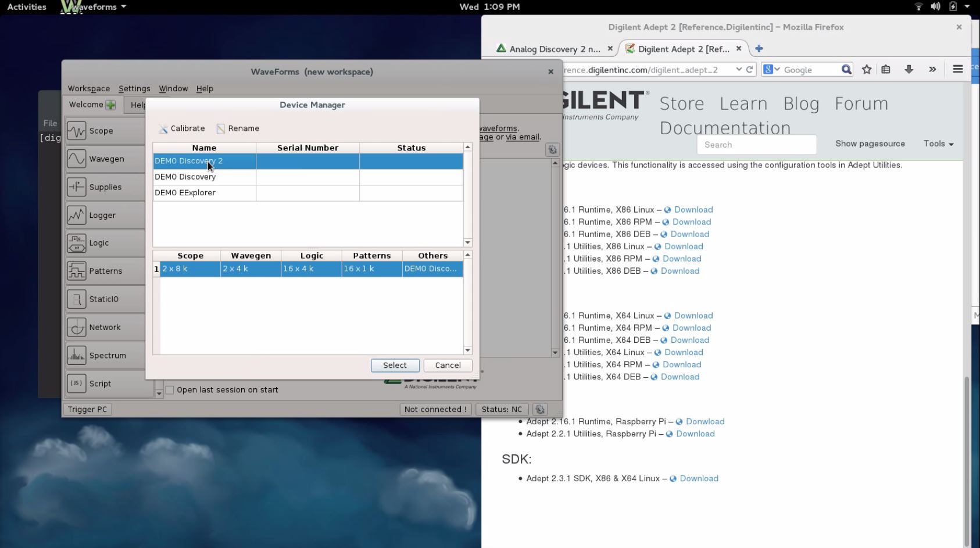Click down arrow below instrument list

point(159,394)
